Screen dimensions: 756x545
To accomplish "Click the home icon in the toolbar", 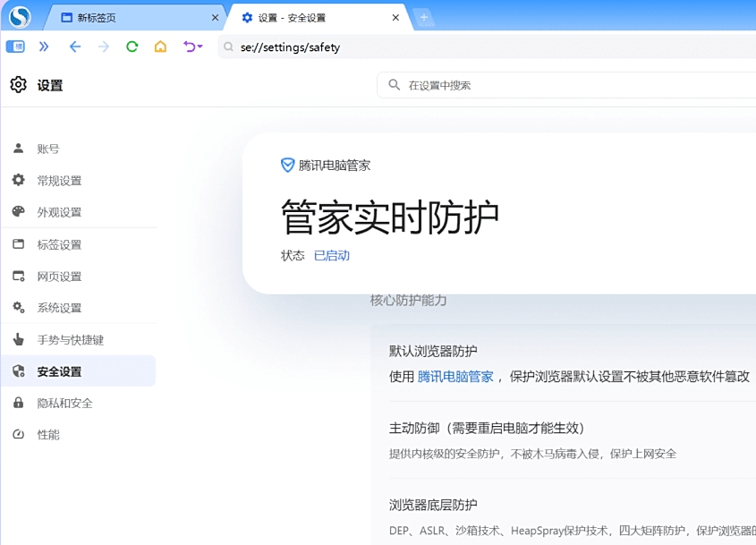I will pos(160,47).
